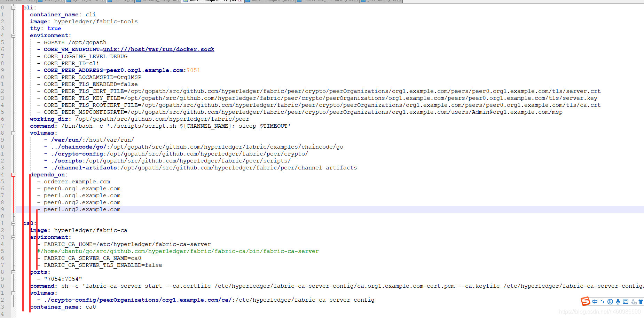644x318 pixels.
Task: Click the 'container_name: cli' line
Action: (x=63, y=15)
